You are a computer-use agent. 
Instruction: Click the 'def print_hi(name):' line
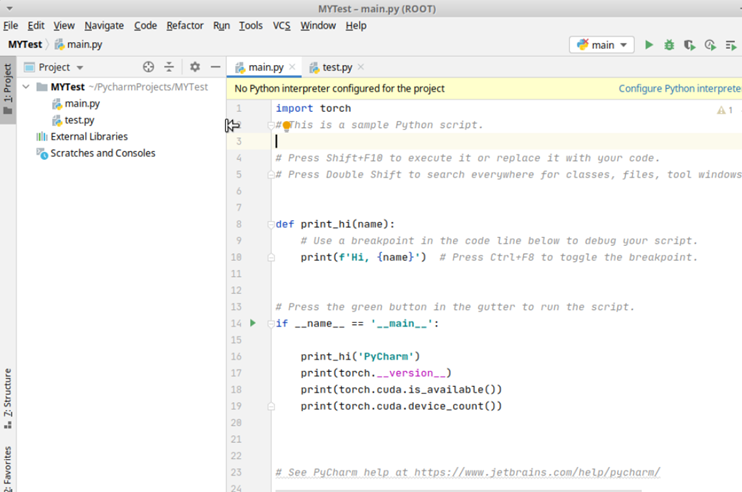tap(335, 224)
